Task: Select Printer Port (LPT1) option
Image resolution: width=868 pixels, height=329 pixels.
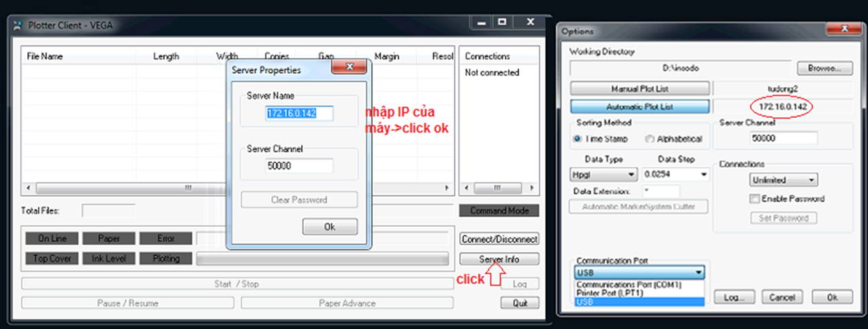Action: (639, 293)
